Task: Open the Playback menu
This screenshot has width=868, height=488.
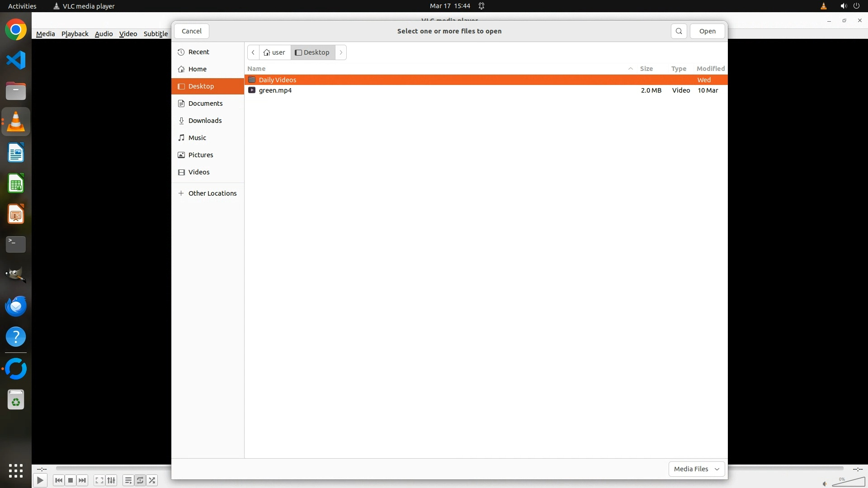Action: pos(75,34)
